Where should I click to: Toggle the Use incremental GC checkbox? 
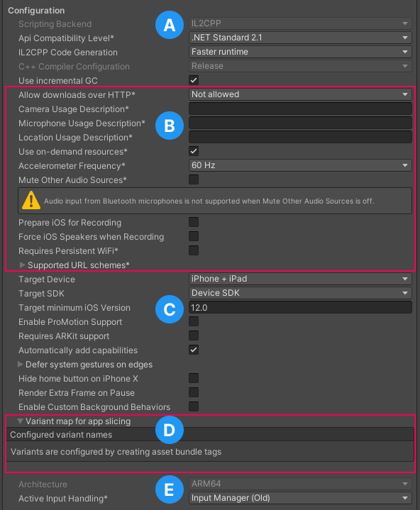pos(194,80)
